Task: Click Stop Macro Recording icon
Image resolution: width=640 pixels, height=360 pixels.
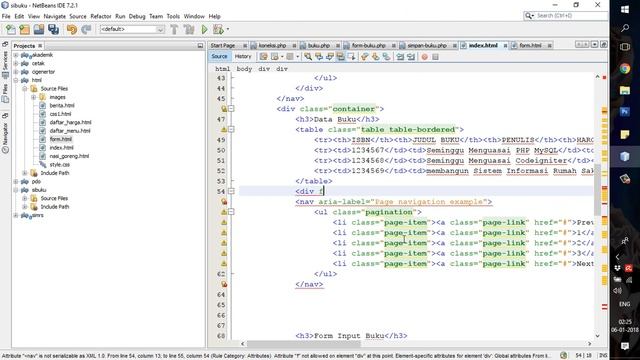Action: pyautogui.click(x=436, y=57)
